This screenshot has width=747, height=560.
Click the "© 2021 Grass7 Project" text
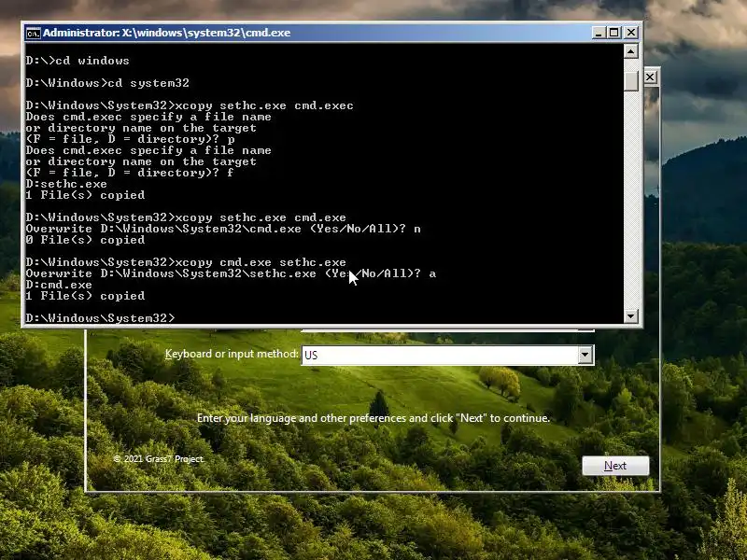click(x=159, y=459)
